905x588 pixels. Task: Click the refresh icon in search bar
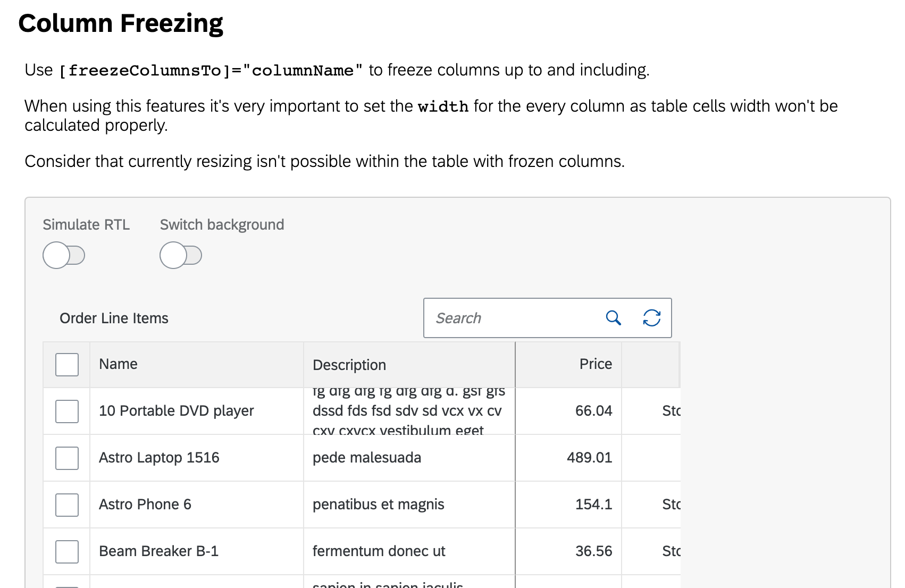651,318
